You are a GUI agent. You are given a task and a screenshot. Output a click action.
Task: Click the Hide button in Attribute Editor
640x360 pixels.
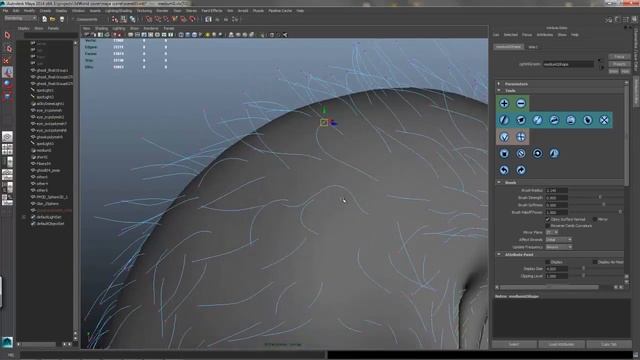pos(625,71)
